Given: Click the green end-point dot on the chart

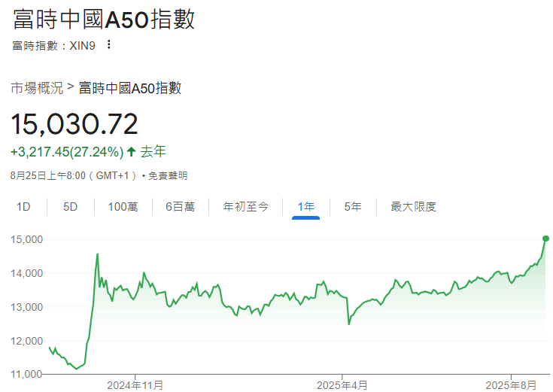Looking at the screenshot, I should (545, 239).
